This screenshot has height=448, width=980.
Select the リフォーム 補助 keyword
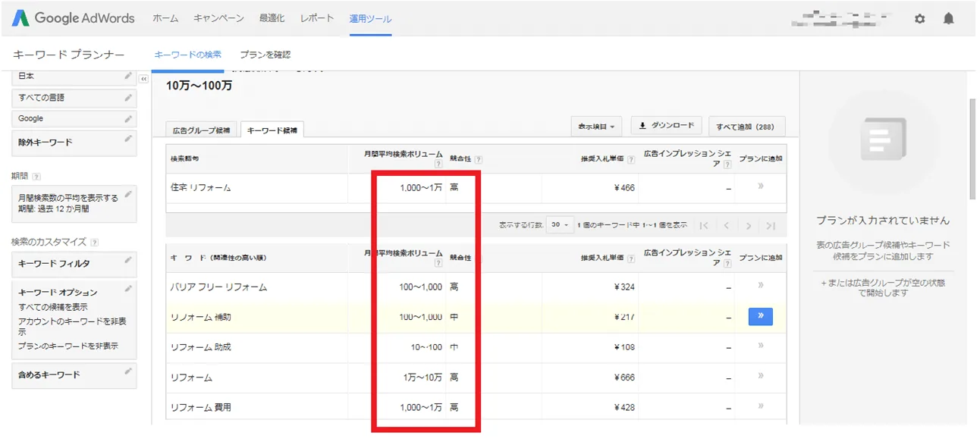tap(201, 317)
